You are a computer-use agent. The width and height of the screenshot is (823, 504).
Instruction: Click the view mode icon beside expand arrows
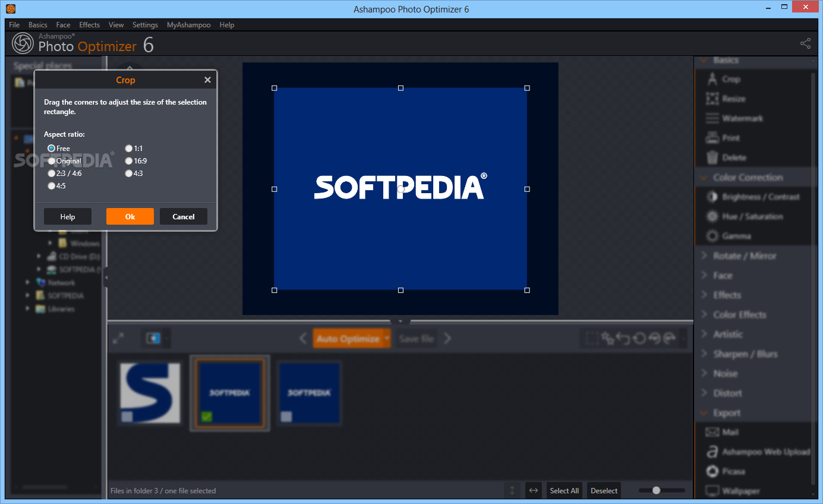point(153,338)
